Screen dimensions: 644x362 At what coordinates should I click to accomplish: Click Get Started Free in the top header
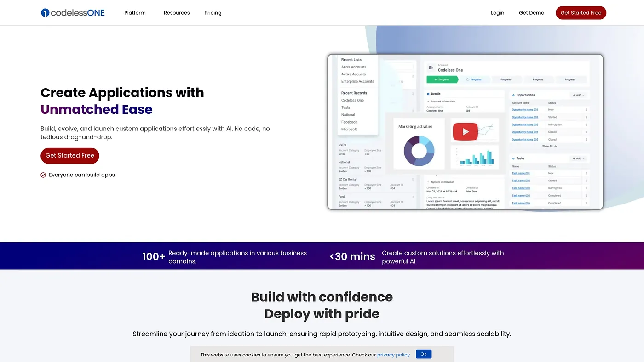click(x=581, y=13)
